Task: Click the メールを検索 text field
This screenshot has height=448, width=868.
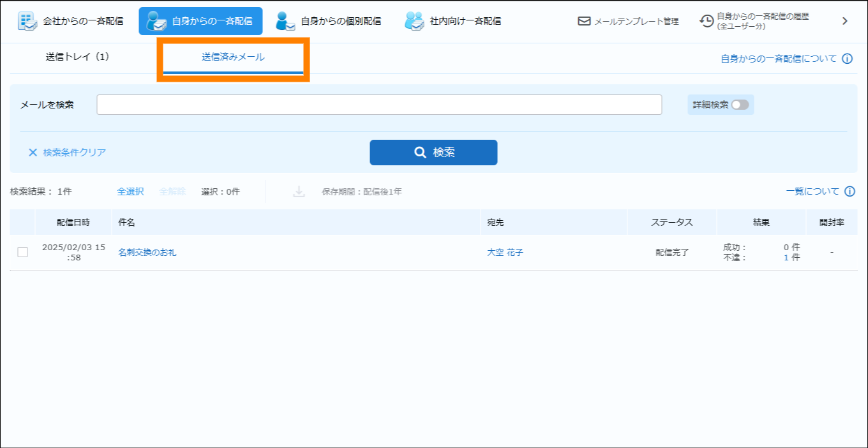Action: [379, 105]
